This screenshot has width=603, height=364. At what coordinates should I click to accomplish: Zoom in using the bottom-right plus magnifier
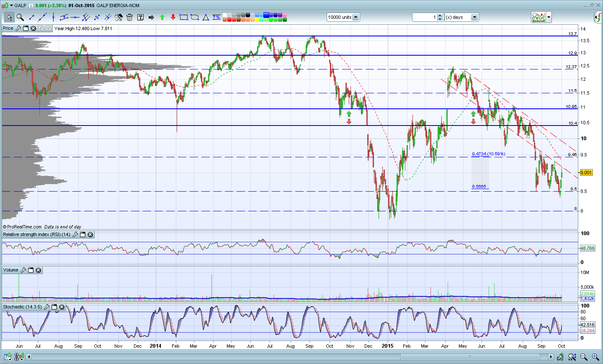pos(595,357)
